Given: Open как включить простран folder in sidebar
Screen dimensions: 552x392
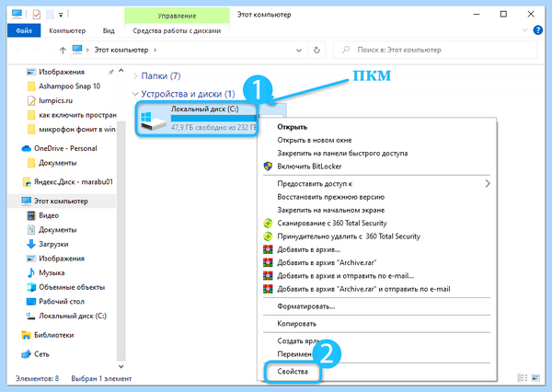Looking at the screenshot, I should tap(77, 115).
